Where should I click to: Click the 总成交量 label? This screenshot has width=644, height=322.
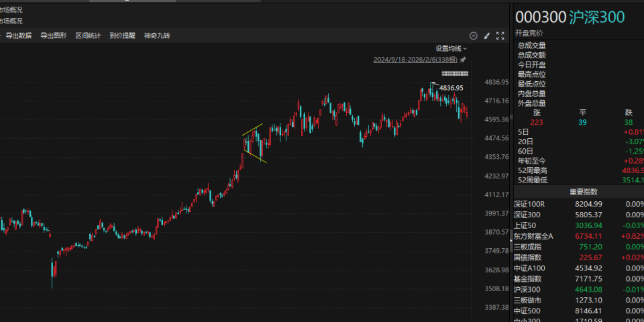[x=531, y=46]
